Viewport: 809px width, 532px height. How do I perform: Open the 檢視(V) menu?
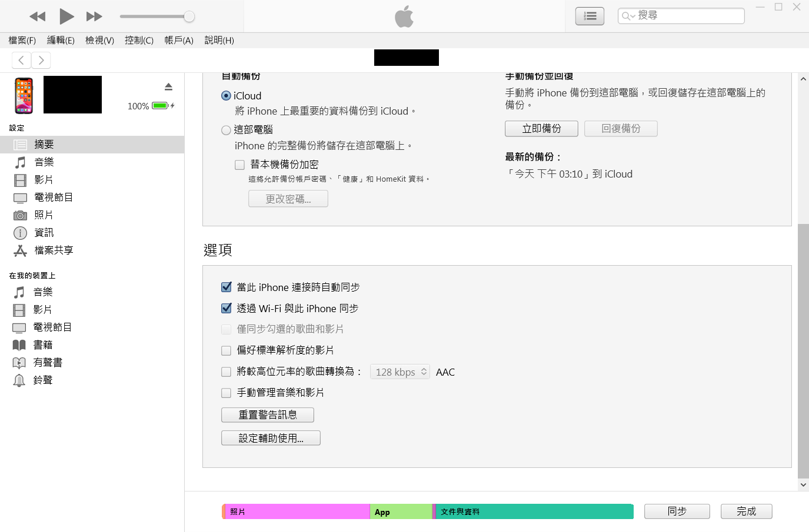(99, 40)
